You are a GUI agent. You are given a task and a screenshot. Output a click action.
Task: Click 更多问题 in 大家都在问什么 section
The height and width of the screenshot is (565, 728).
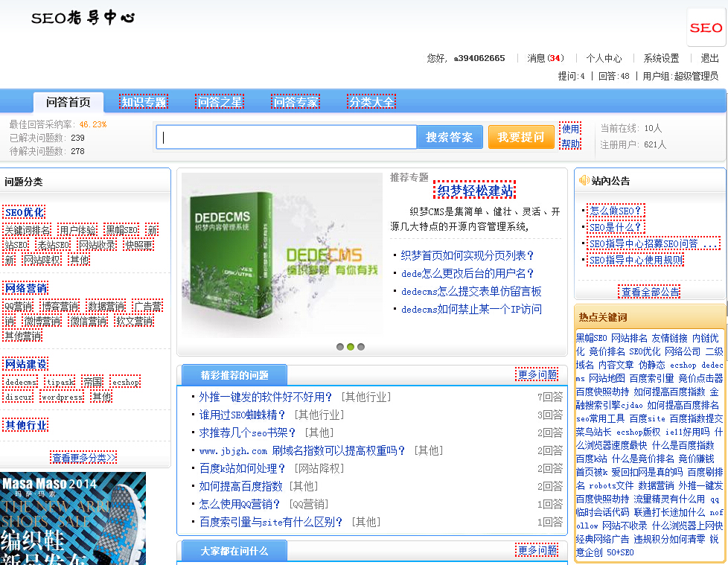click(537, 550)
